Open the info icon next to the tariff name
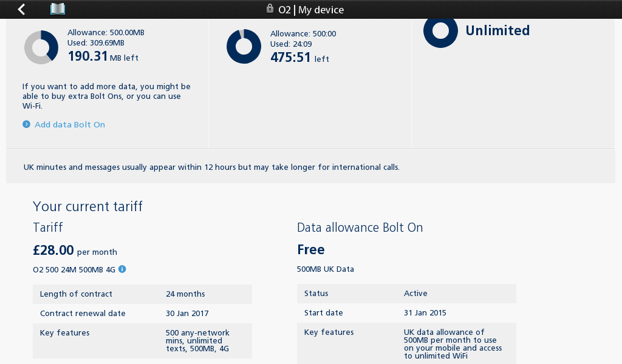Screen dimensions: 622x364 pyautogui.click(x=121, y=269)
